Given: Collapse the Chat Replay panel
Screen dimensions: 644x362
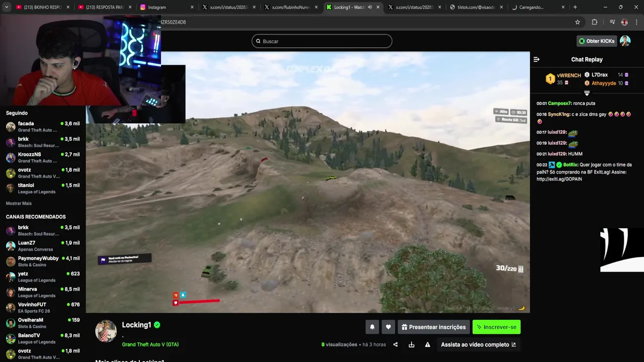Looking at the screenshot, I should coord(536,59).
